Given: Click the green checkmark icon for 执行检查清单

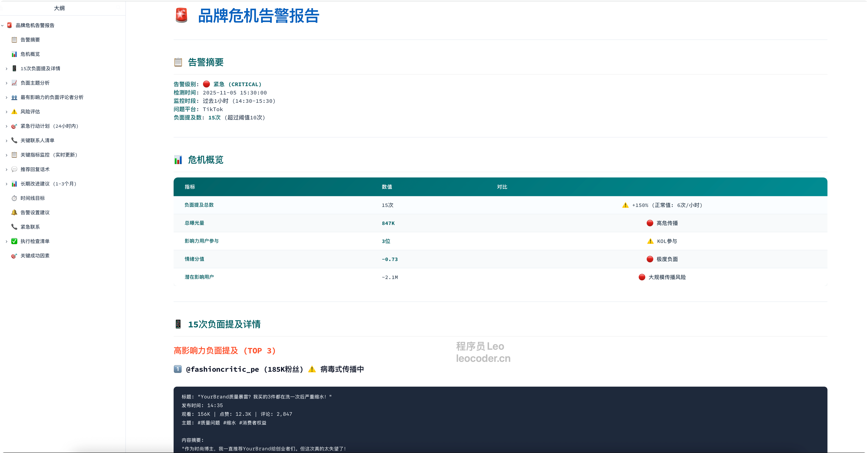Looking at the screenshot, I should coord(14,241).
